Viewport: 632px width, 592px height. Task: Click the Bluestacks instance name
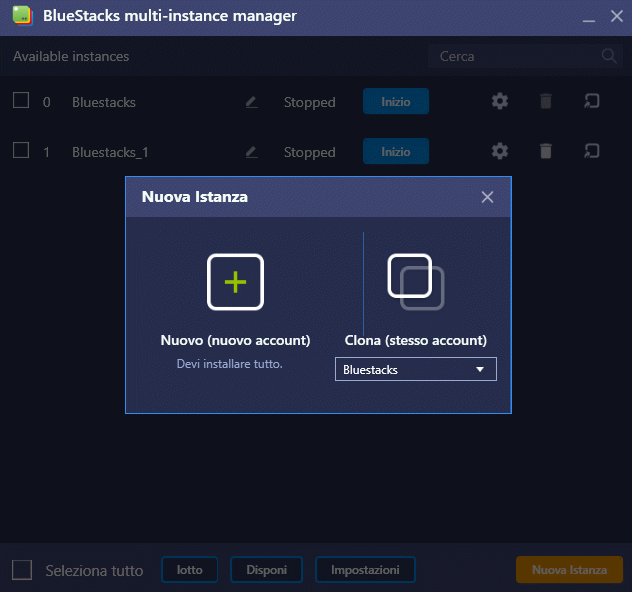pyautogui.click(x=104, y=102)
